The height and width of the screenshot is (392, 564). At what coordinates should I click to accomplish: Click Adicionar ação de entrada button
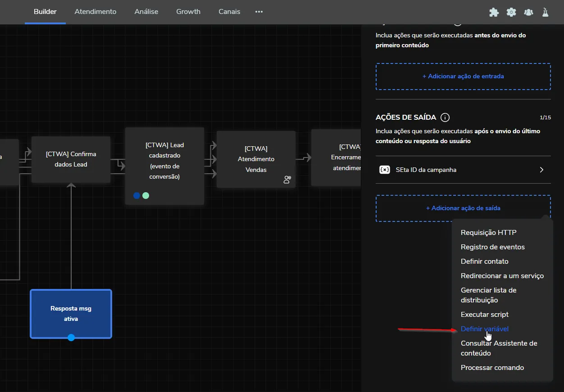tap(463, 76)
